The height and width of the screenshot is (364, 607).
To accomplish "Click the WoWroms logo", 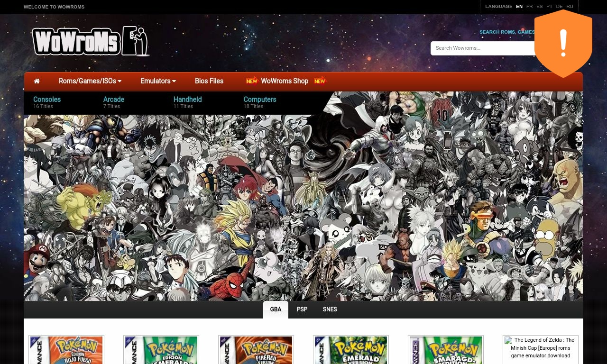I will coord(90,41).
